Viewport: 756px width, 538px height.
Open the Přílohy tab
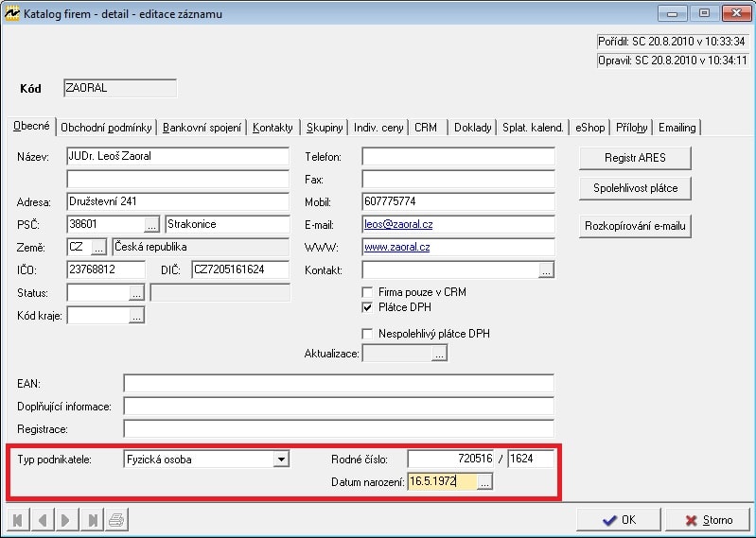(632, 128)
